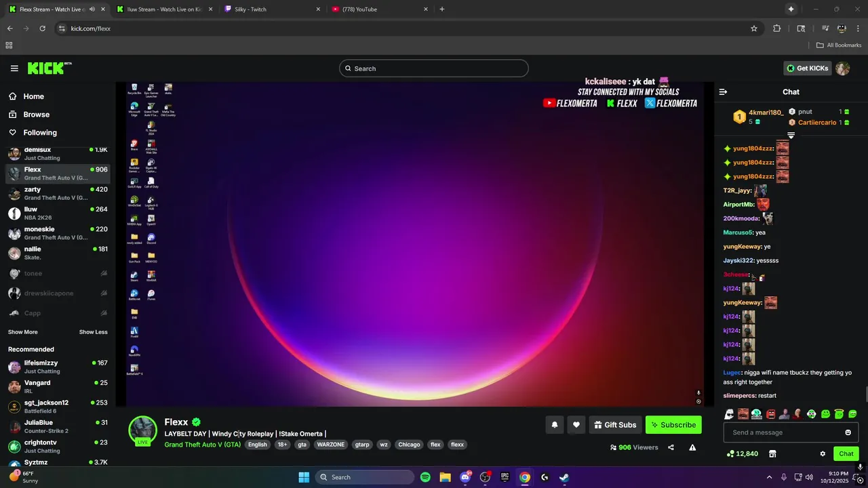The image size is (868, 488).
Task: Open Discord from the taskbar
Action: click(x=465, y=477)
